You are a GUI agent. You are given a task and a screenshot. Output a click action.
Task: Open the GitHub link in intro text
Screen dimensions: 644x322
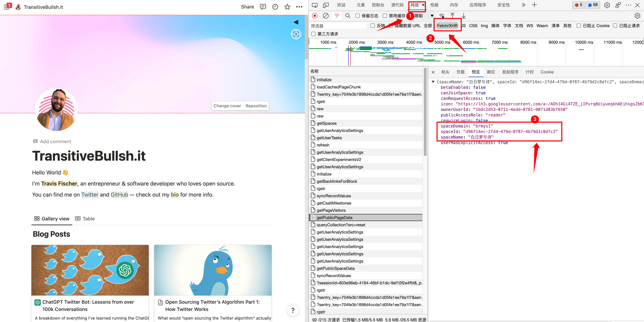coord(119,195)
